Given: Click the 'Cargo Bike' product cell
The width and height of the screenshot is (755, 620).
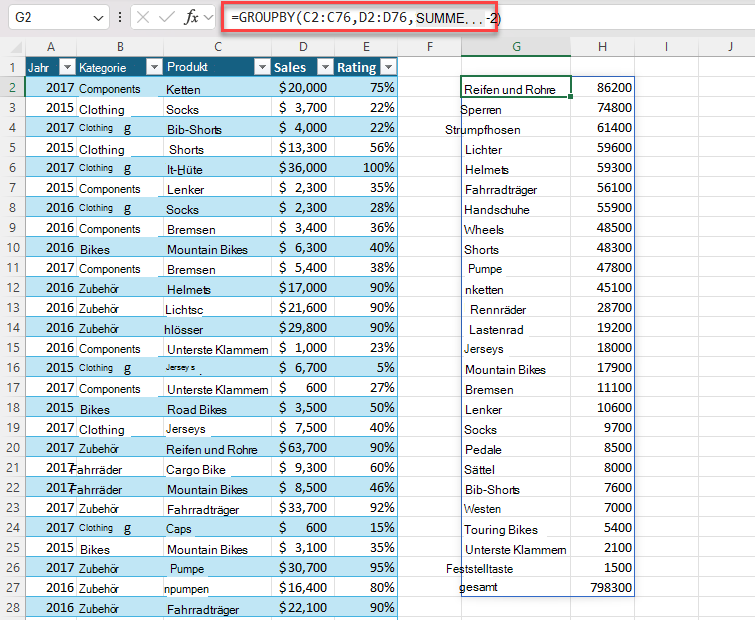Looking at the screenshot, I should 218,469.
